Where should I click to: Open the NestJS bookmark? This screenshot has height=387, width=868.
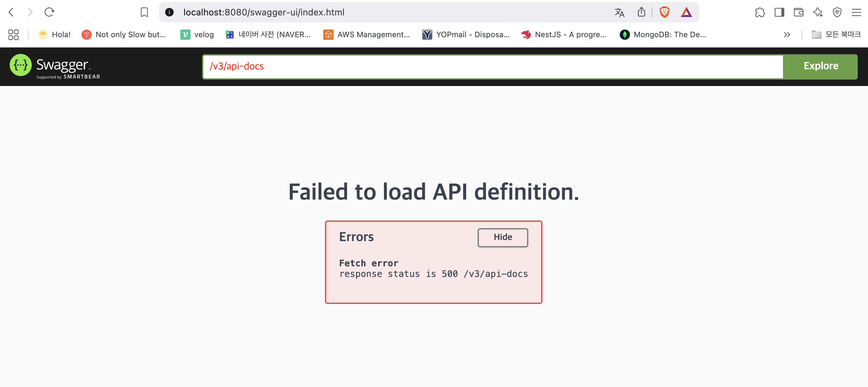(x=563, y=34)
